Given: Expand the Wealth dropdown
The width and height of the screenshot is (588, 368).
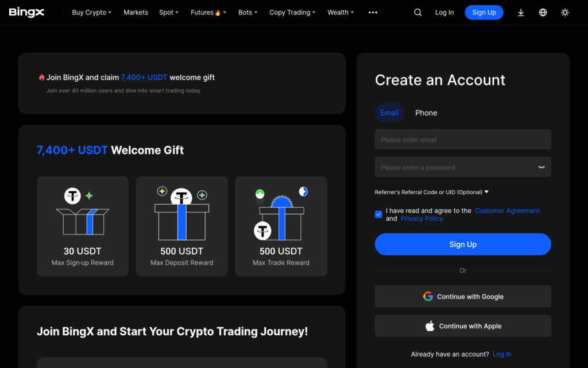Looking at the screenshot, I should pos(341,13).
